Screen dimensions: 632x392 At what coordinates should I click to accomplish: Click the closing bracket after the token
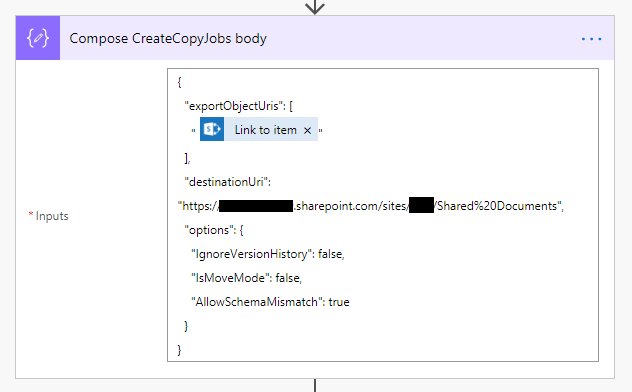pyautogui.click(x=187, y=158)
